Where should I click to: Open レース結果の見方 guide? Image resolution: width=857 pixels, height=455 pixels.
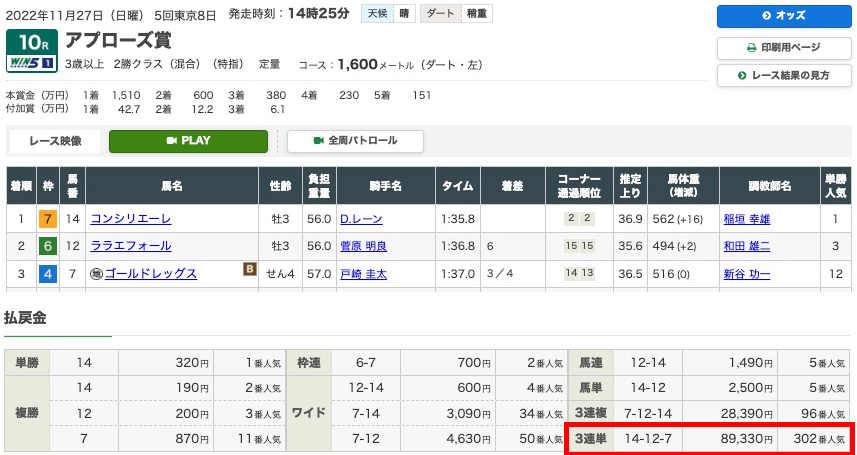(784, 75)
